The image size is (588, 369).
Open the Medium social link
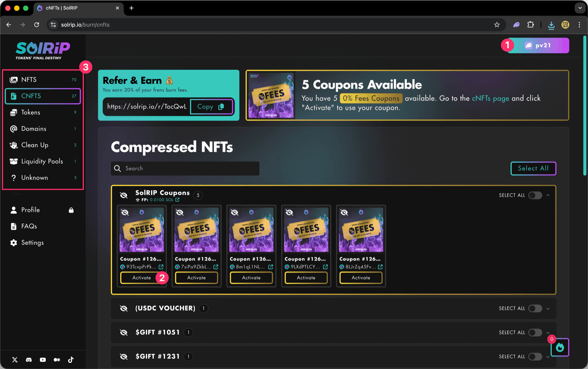pyautogui.click(x=57, y=360)
